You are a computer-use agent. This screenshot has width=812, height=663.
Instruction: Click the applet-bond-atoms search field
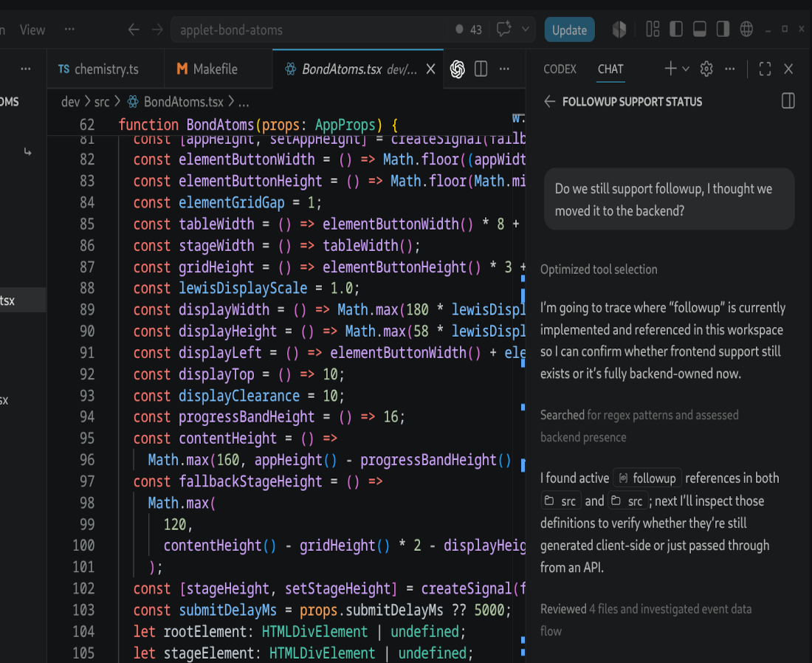point(308,30)
